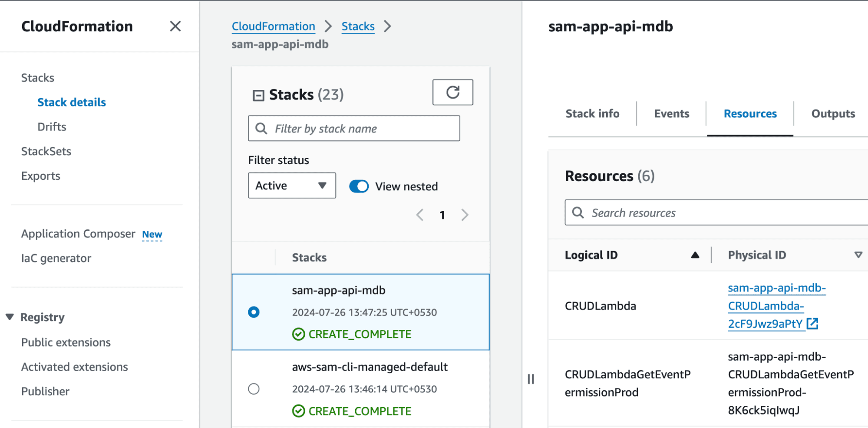The height and width of the screenshot is (428, 868).
Task: Click the previous page chevron
Action: click(x=419, y=215)
